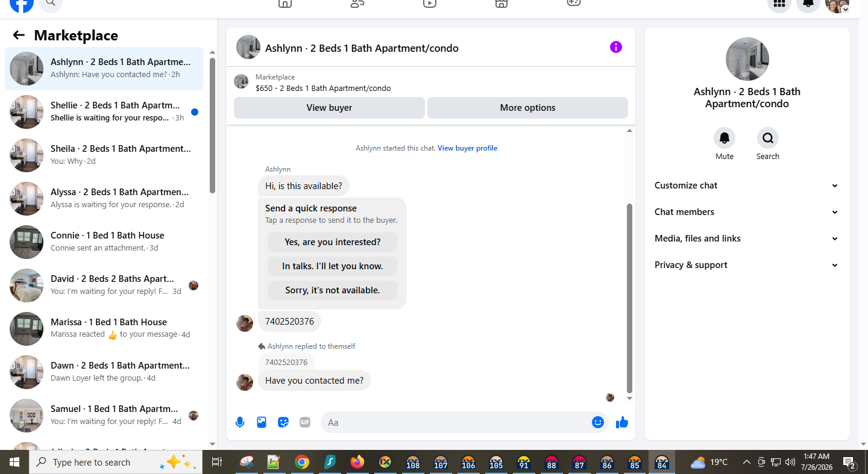Click the back arrow beside Marketplace

tap(19, 35)
